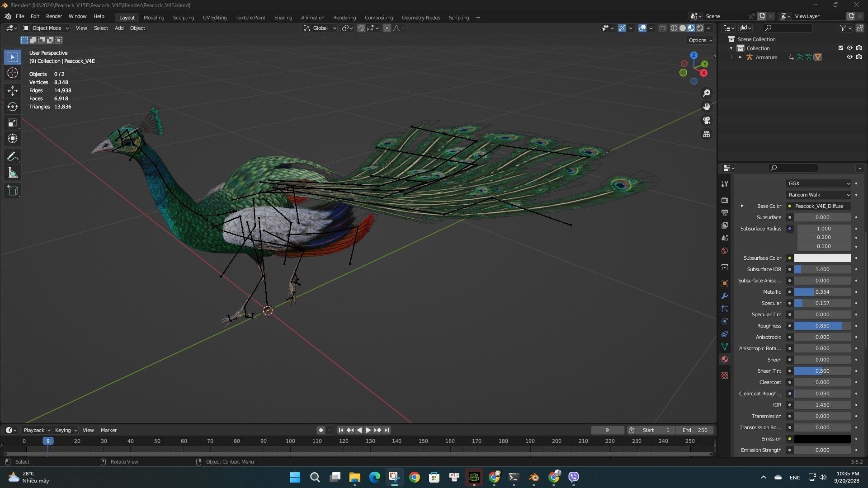Open Windows Start menu

point(295,477)
